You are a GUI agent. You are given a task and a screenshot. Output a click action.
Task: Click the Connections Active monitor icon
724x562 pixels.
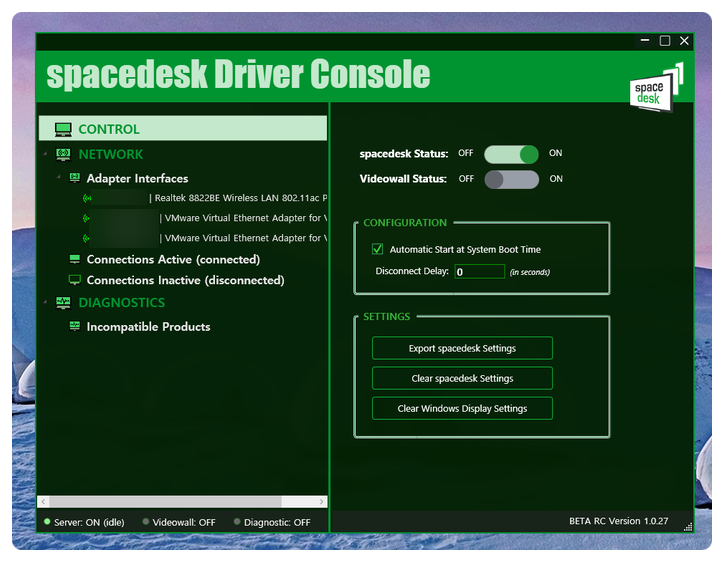point(75,259)
